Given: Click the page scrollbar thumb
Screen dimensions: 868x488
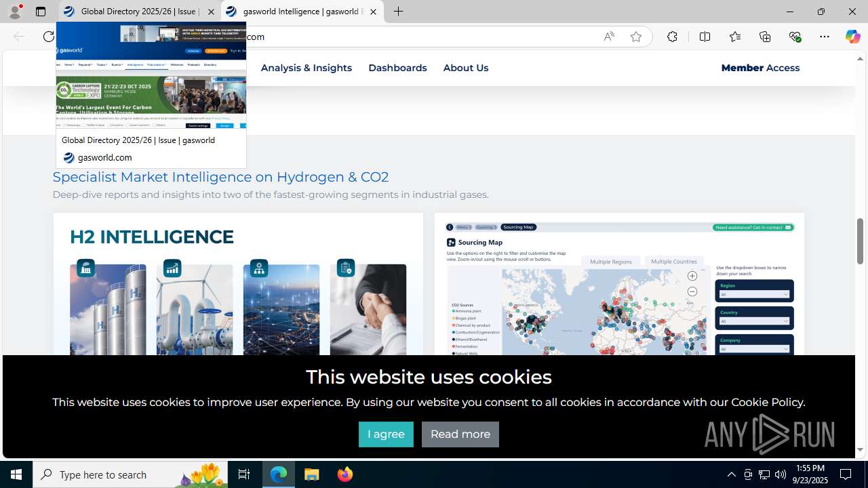Looking at the screenshot, I should (860, 241).
